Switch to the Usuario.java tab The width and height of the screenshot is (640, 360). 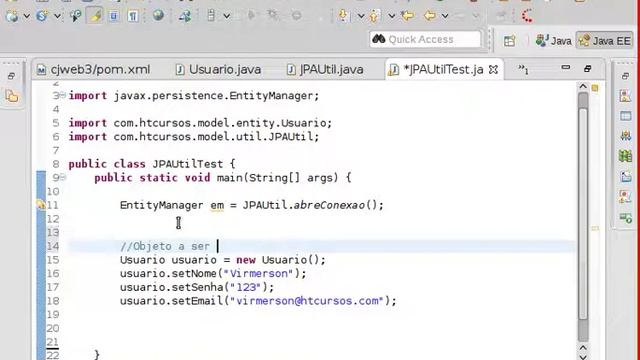[218, 70]
